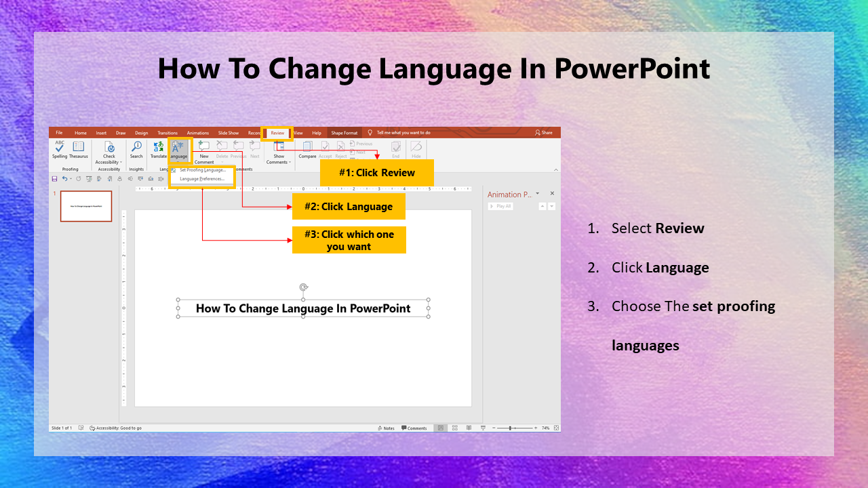Choose Set Proofing Language menu item
Screen dimensions: 868x488
pyautogui.click(x=201, y=170)
